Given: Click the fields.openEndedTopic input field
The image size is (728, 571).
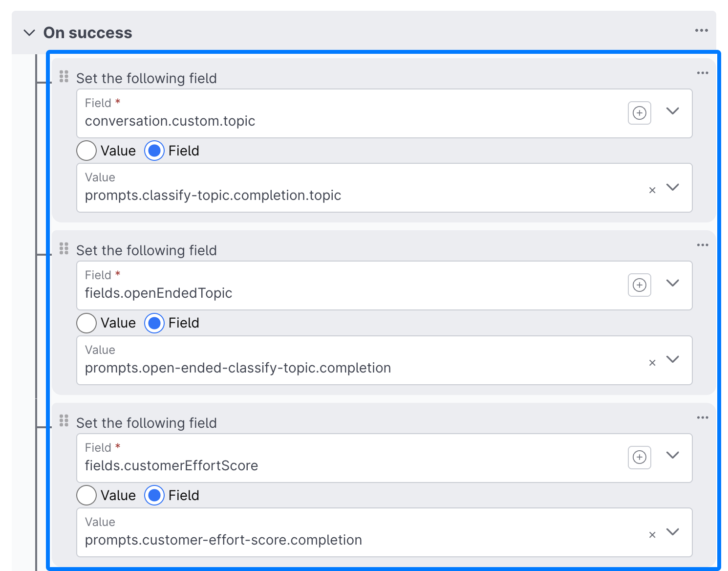Looking at the screenshot, I should (x=342, y=292).
